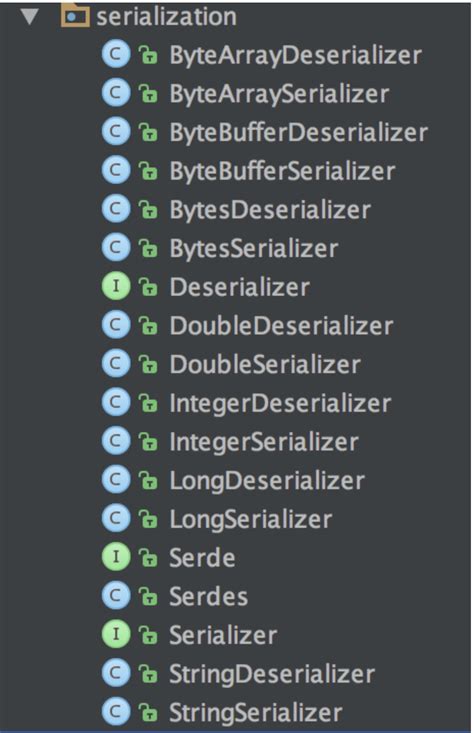Click the class icon beside ByteArrayDeserializer
Image resolution: width=474 pixels, height=733 pixels.
(115, 54)
